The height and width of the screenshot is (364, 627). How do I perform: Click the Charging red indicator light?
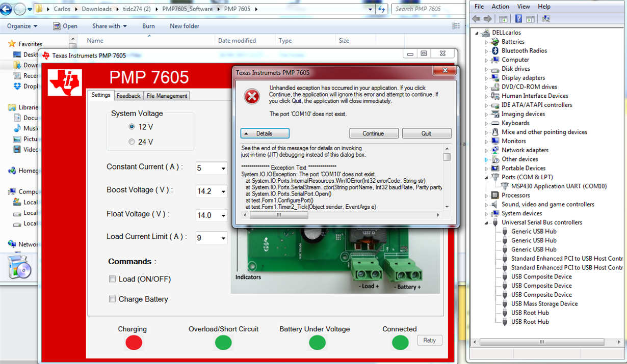(x=134, y=343)
